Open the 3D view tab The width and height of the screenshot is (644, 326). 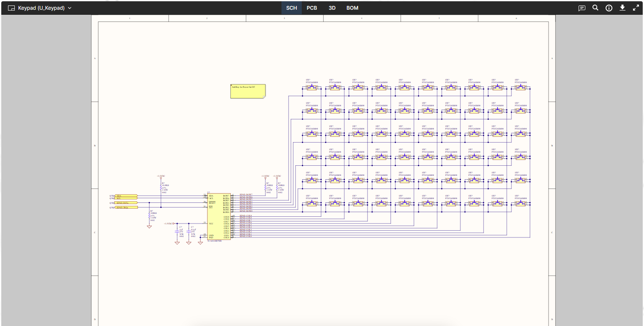click(332, 8)
